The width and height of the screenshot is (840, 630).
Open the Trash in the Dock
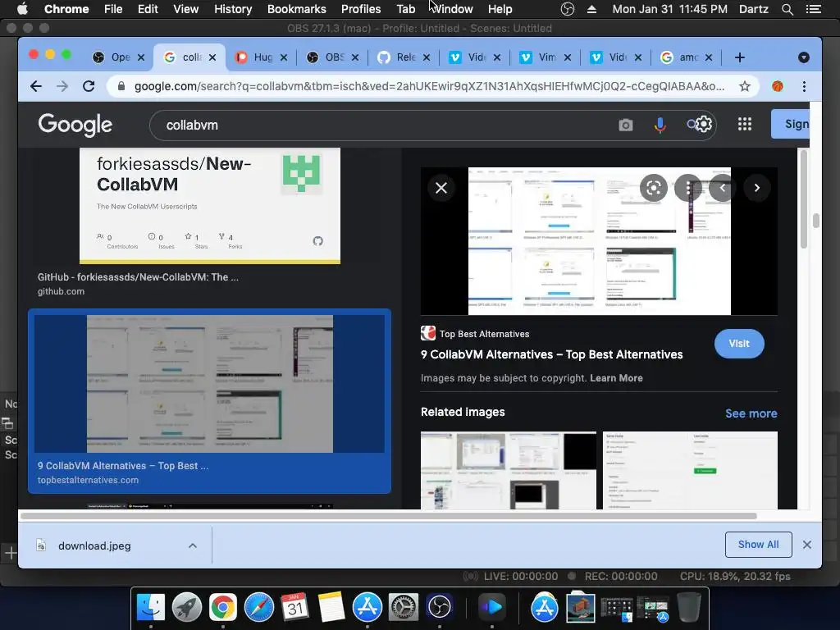(688, 607)
